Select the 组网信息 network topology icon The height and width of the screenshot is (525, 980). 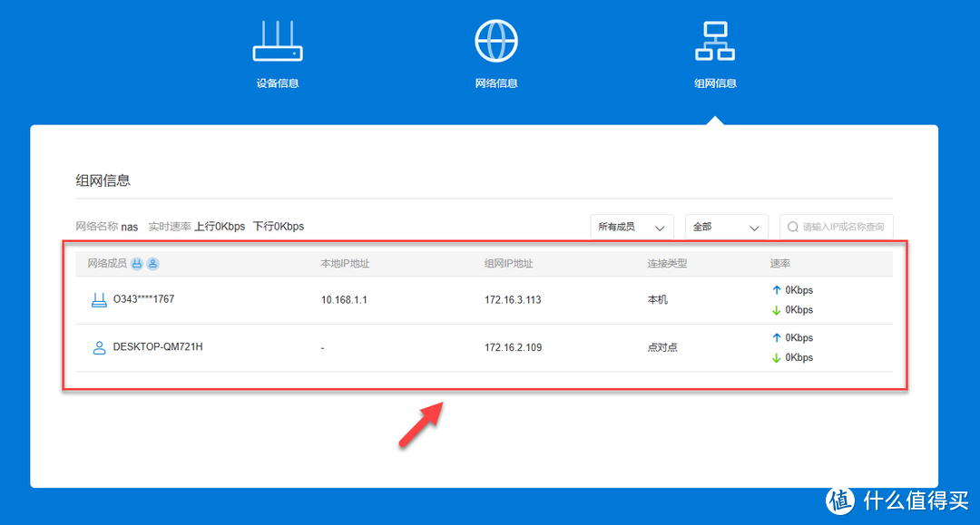tap(715, 42)
